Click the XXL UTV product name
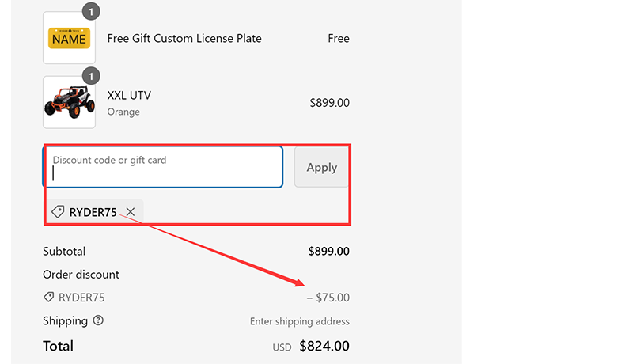This screenshot has width=633, height=364. tap(129, 95)
